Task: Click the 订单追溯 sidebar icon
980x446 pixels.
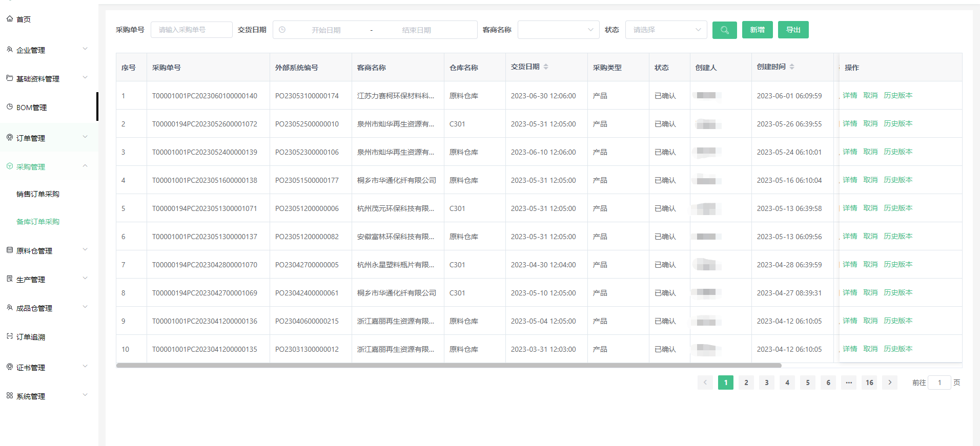Action: click(10, 336)
